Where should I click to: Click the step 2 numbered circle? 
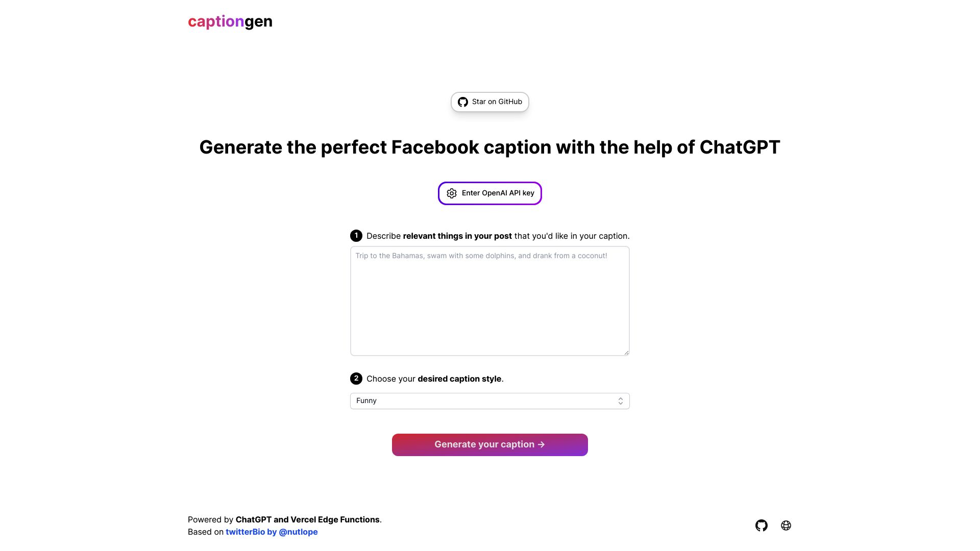(356, 379)
